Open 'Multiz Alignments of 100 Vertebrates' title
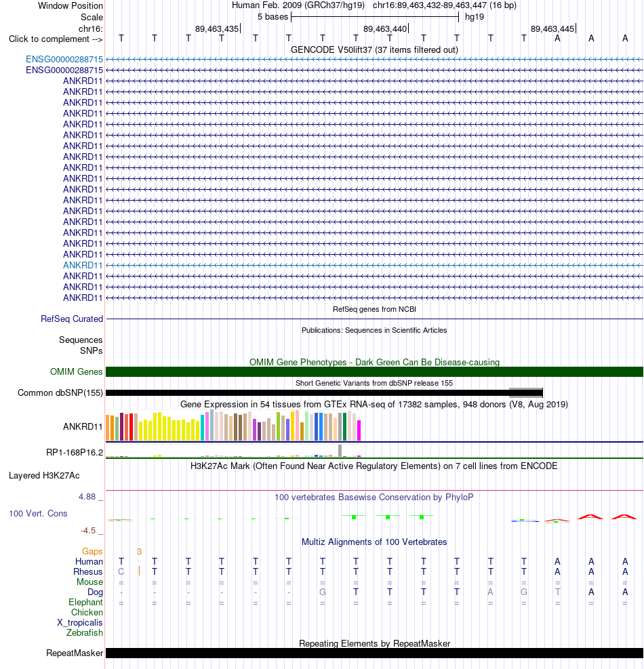This screenshot has width=644, height=669. click(374, 542)
